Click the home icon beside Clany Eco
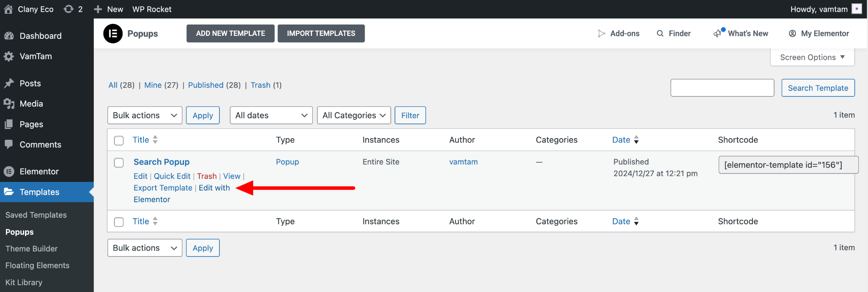 click(x=8, y=9)
